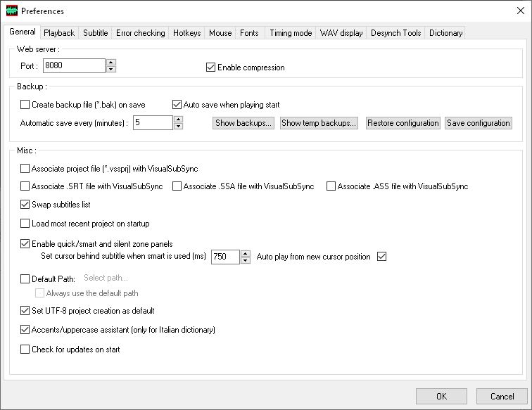Decrease smart cursor delay milliseconds value

point(245,260)
